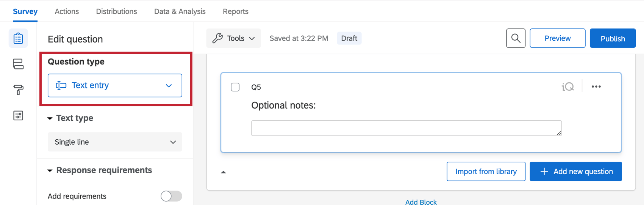Enable the Add requirements toggle
The width and height of the screenshot is (644, 205).
(171, 196)
